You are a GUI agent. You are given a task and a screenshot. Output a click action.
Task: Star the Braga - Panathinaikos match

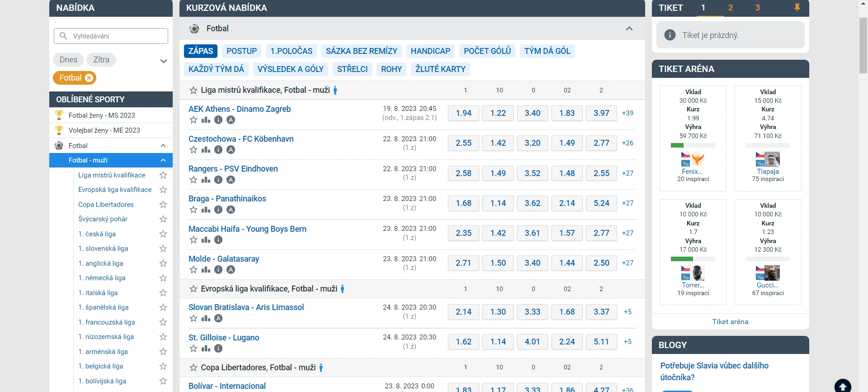[193, 210]
